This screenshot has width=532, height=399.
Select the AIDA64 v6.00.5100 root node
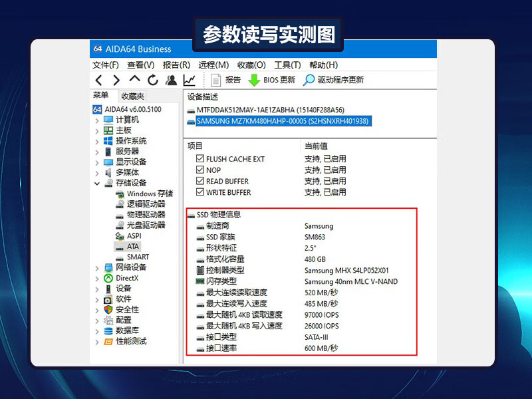[x=127, y=109]
